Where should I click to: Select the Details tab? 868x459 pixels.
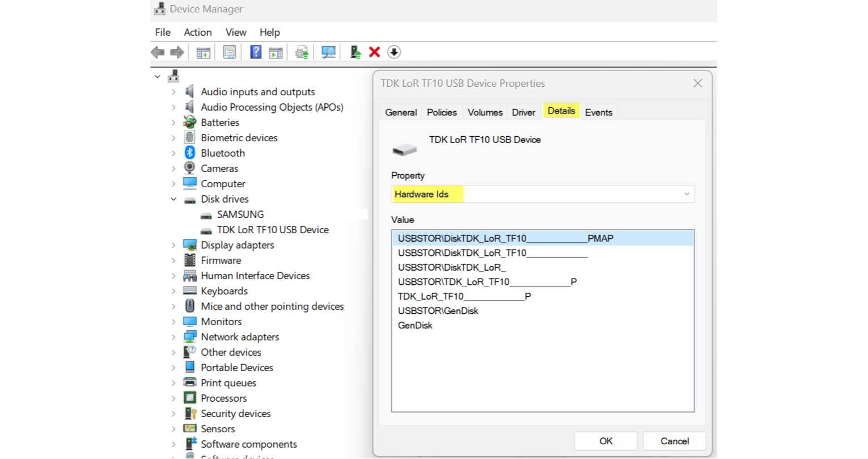(561, 111)
